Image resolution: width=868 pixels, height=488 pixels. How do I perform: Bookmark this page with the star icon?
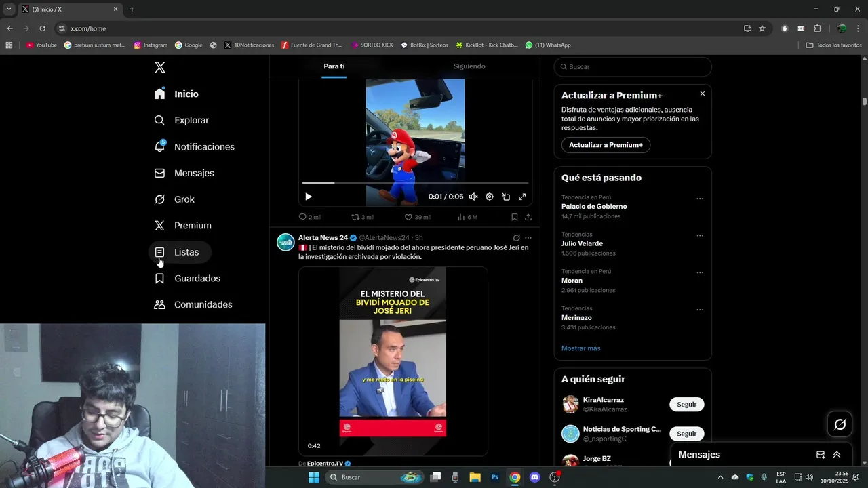tap(762, 28)
